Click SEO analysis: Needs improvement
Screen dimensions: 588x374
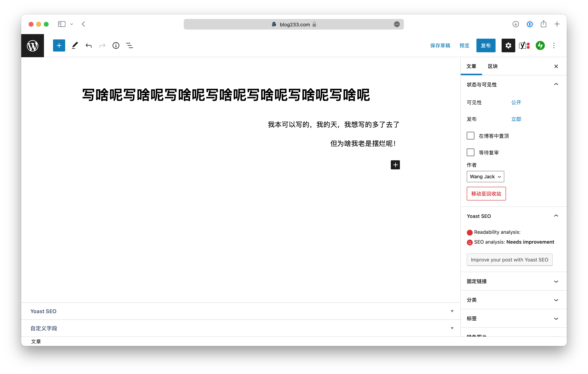(510, 242)
